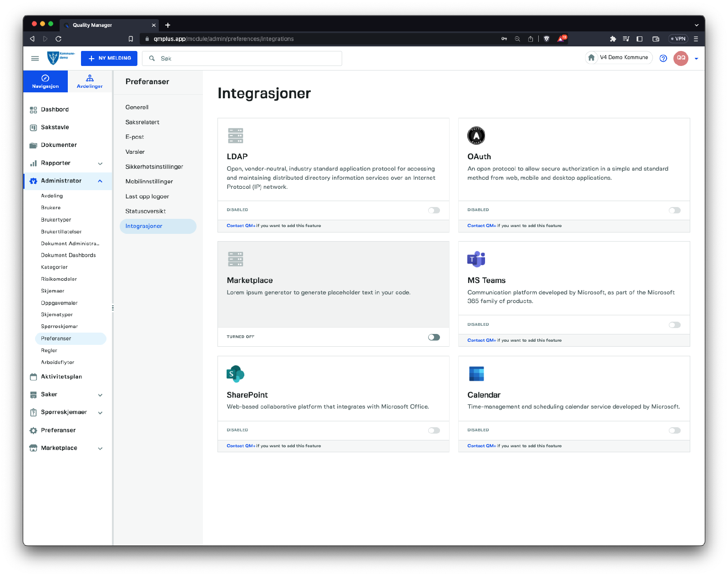Expand the Saker menu chevron
Viewport: 728px width, 576px height.
(x=100, y=395)
